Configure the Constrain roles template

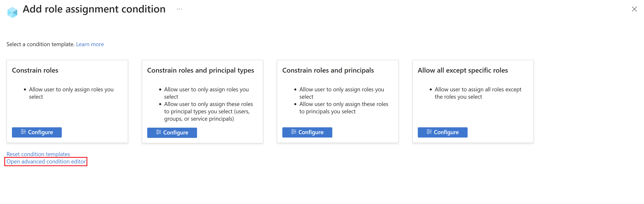[x=37, y=132]
